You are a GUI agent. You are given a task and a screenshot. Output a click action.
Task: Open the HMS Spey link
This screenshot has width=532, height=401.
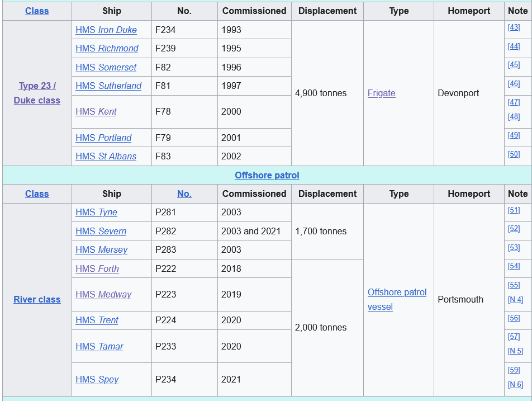97,379
